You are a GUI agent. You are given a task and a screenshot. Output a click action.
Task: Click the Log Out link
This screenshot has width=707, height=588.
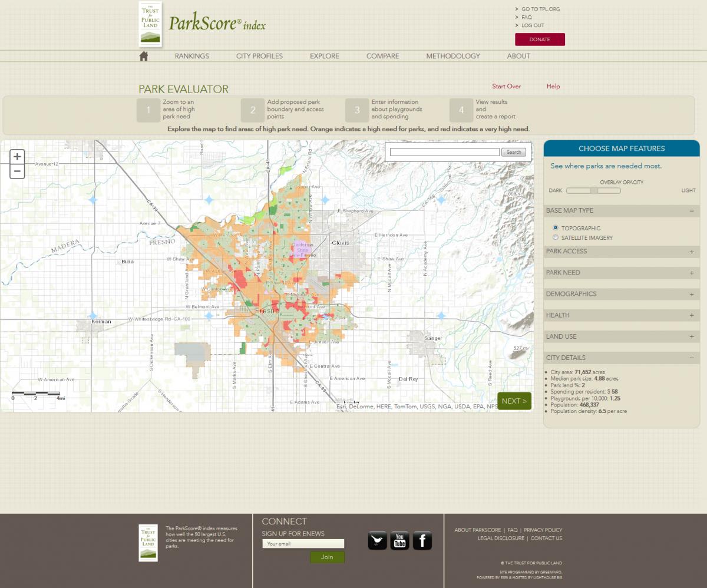coord(533,25)
